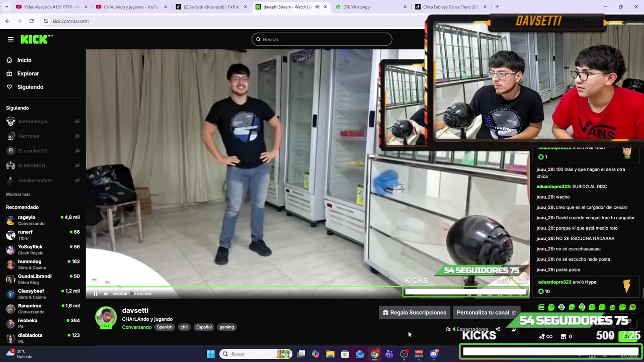Click the 4 Espectadores viewer count
Viewport: 644px width, 362px height.
pos(467,329)
